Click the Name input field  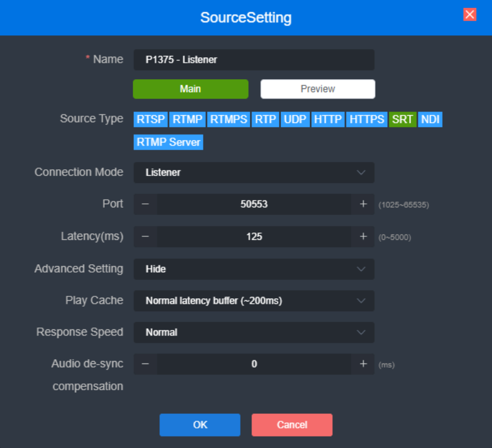point(254,60)
